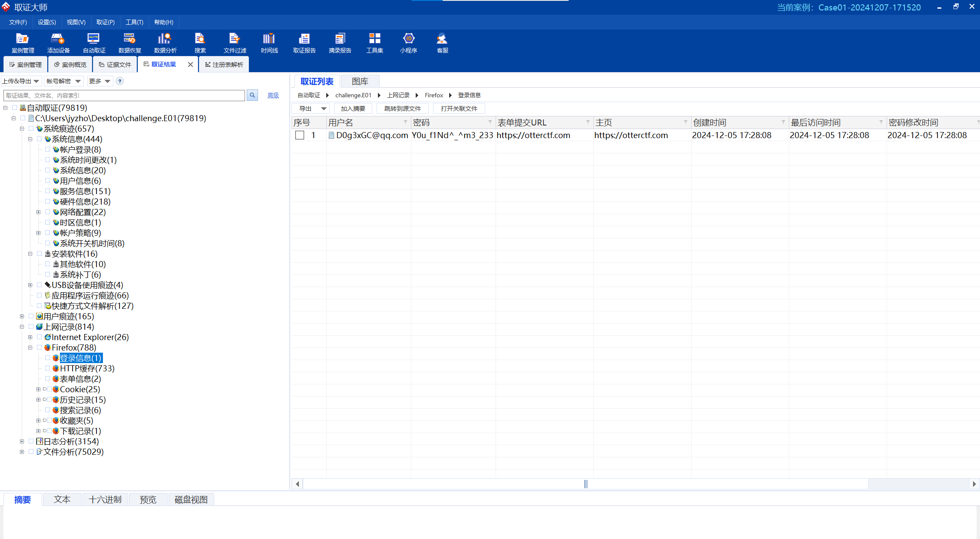The width and height of the screenshot is (980, 539).
Task: Click the 文件分析 icon in the tree
Action: [x=40, y=452]
